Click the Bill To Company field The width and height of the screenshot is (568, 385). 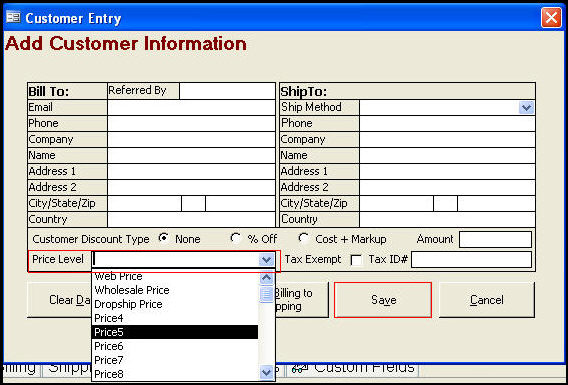tap(191, 139)
